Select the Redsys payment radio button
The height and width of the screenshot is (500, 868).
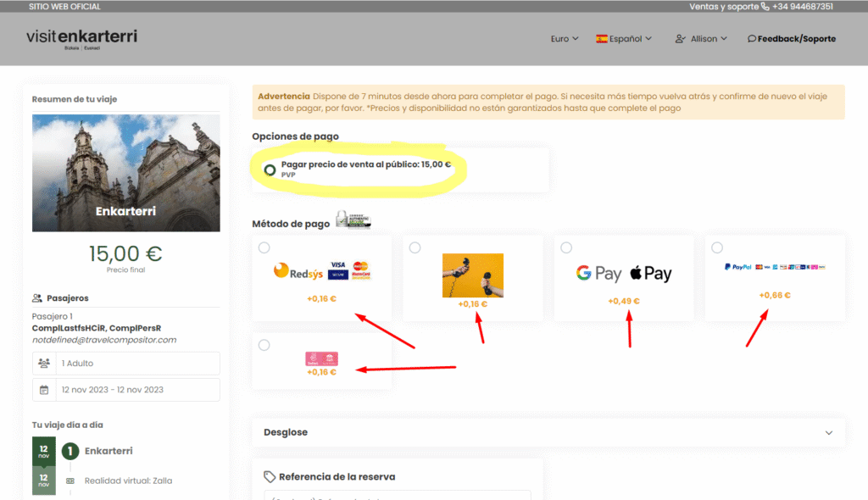(x=264, y=247)
